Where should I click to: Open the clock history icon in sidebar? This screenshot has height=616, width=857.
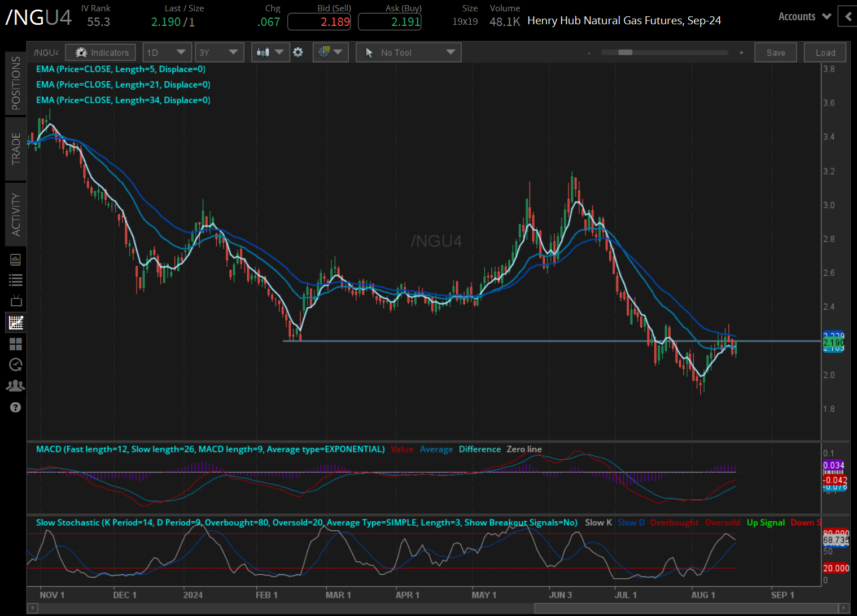15,365
